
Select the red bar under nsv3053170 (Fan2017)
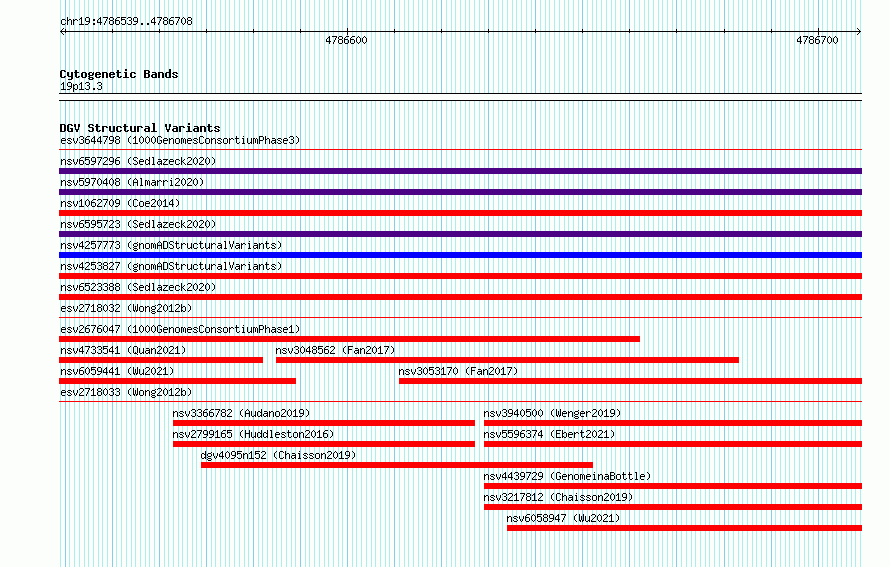(631, 381)
